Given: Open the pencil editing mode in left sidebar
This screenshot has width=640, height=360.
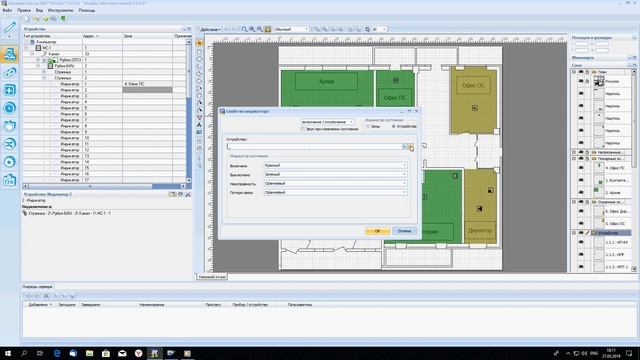Looking at the screenshot, I should tap(9, 27).
